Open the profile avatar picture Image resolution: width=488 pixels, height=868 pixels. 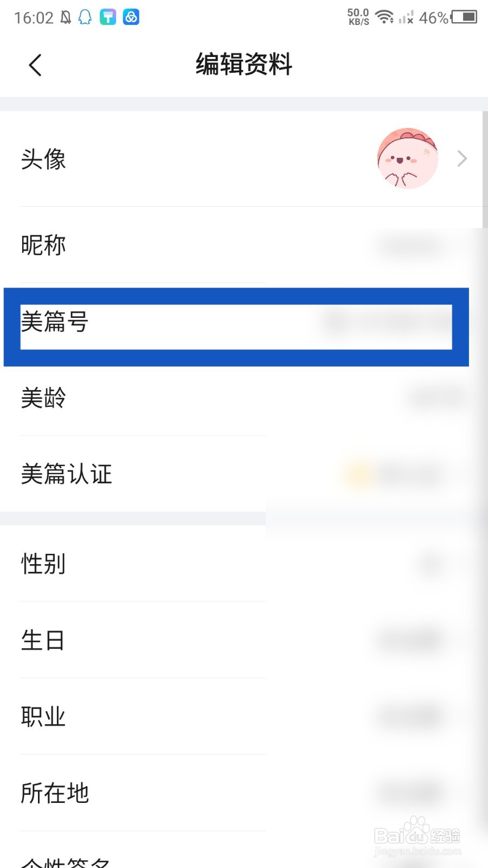coord(408,158)
